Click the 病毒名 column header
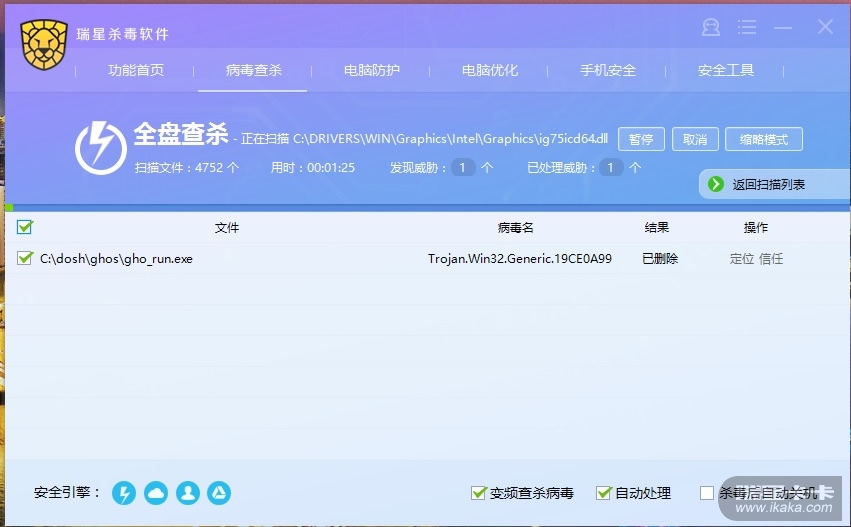851x527 pixels. coord(516,227)
